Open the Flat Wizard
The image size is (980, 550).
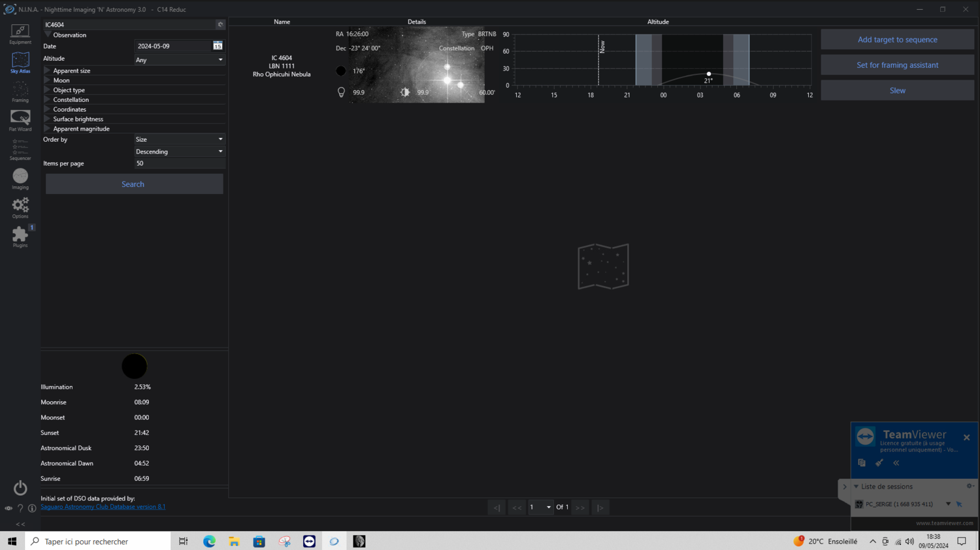click(x=20, y=119)
